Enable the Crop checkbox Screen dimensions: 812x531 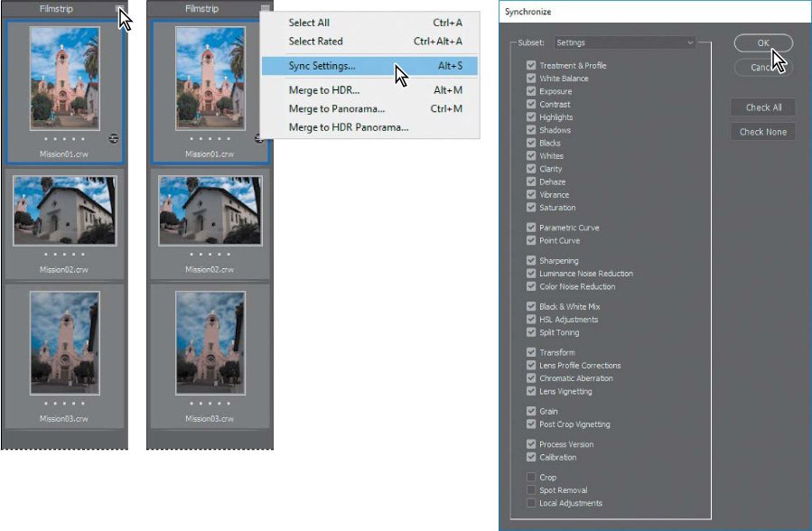coord(531,477)
